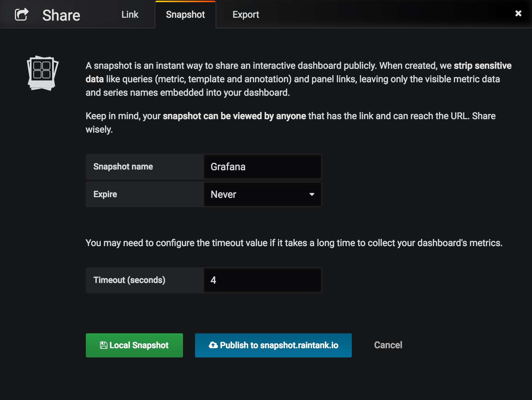The height and width of the screenshot is (400, 532).
Task: Publish to snapshot.raintank.io
Action: coord(273,345)
